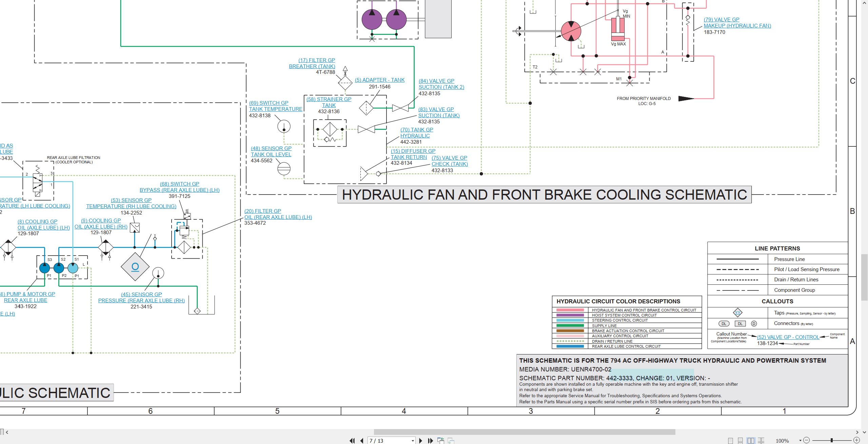Go to next page arrow
The height and width of the screenshot is (444, 868).
[421, 441]
